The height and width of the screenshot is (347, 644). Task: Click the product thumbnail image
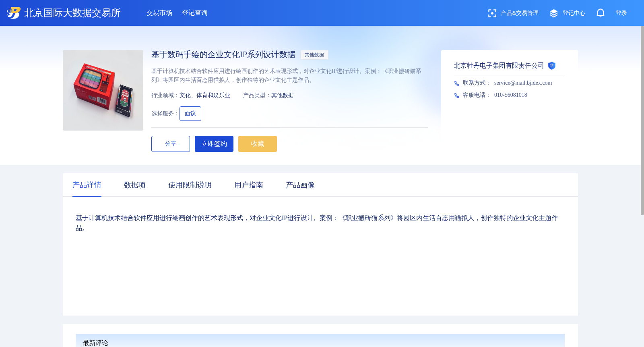pos(103,90)
